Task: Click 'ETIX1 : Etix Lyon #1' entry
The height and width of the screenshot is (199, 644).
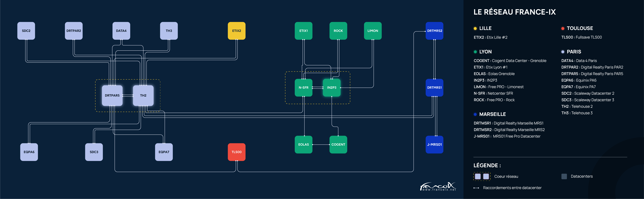Action: [x=491, y=67]
